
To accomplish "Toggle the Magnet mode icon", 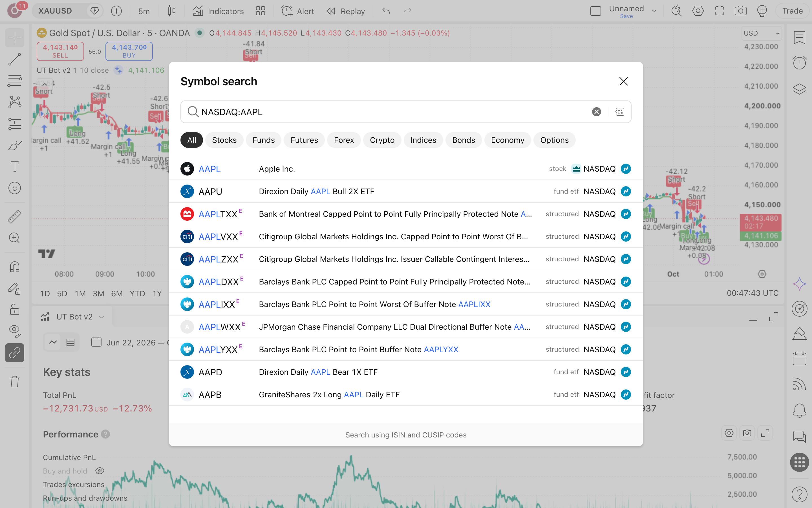I will point(14,267).
